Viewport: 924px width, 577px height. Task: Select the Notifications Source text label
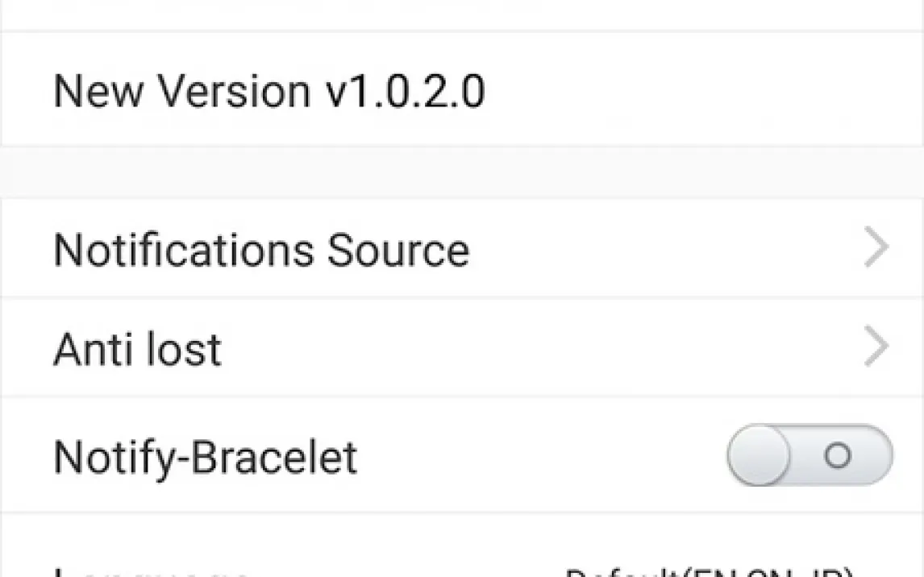click(260, 249)
